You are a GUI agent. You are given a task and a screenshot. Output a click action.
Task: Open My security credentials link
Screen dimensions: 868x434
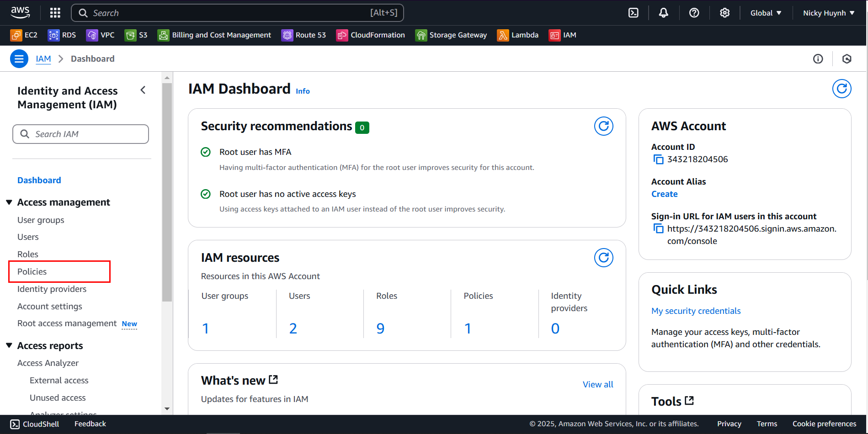696,311
